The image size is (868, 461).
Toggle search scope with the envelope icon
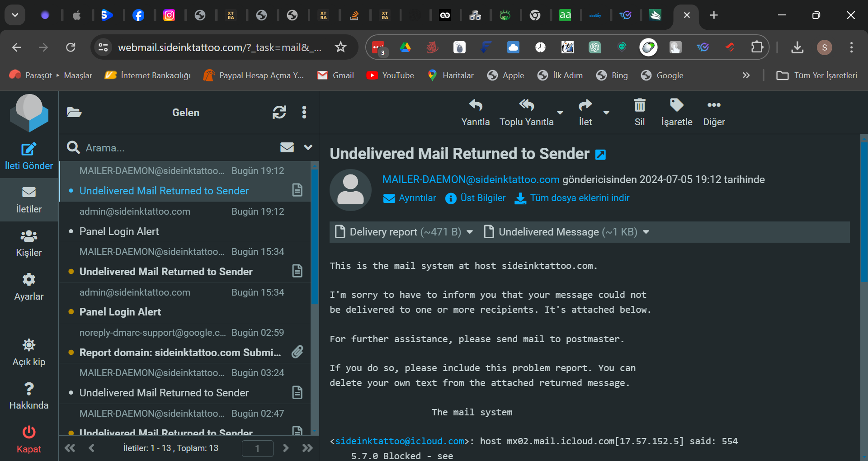[287, 147]
